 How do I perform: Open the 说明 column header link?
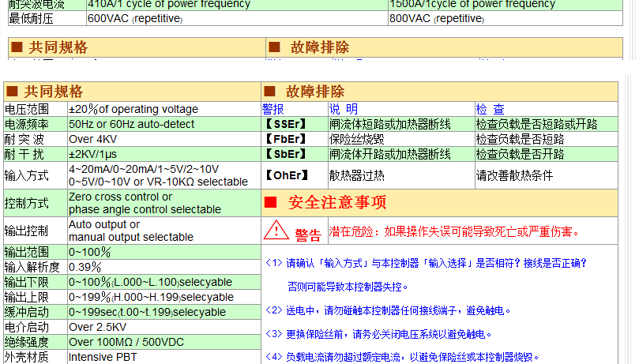(344, 109)
